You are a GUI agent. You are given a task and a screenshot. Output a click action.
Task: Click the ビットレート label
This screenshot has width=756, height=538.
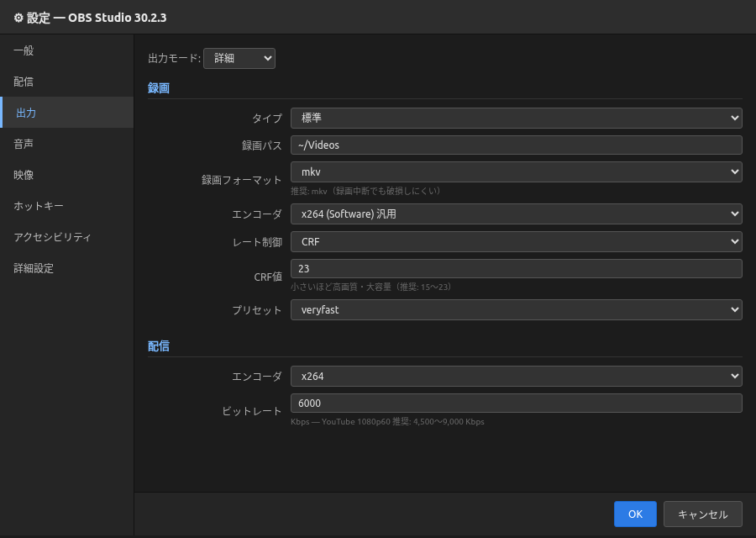252,411
